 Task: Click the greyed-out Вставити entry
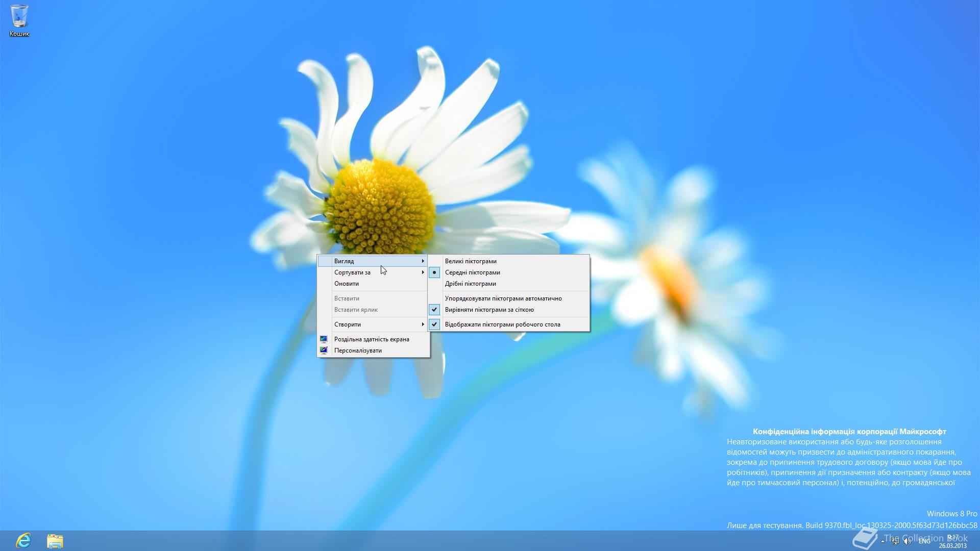(x=373, y=298)
